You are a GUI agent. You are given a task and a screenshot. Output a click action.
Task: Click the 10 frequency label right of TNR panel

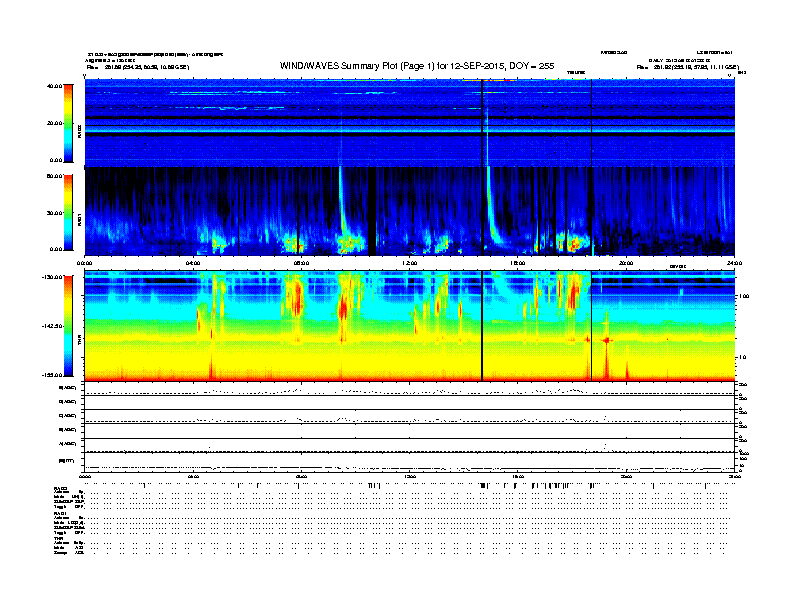click(742, 357)
